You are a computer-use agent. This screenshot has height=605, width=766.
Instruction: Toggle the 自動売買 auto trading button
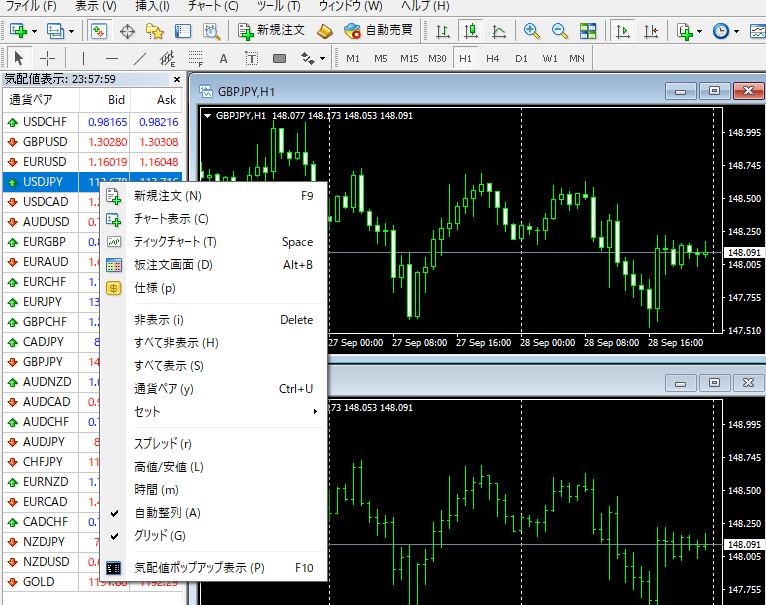click(380, 31)
